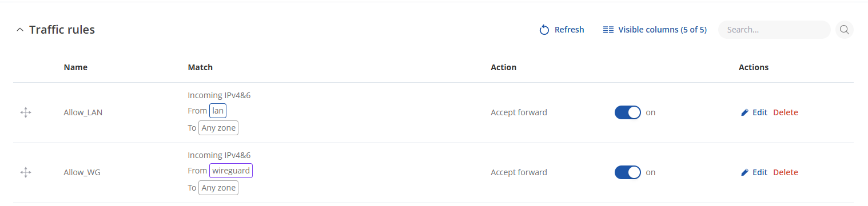The height and width of the screenshot is (206, 868).
Task: Click the Refresh text button
Action: point(570,30)
